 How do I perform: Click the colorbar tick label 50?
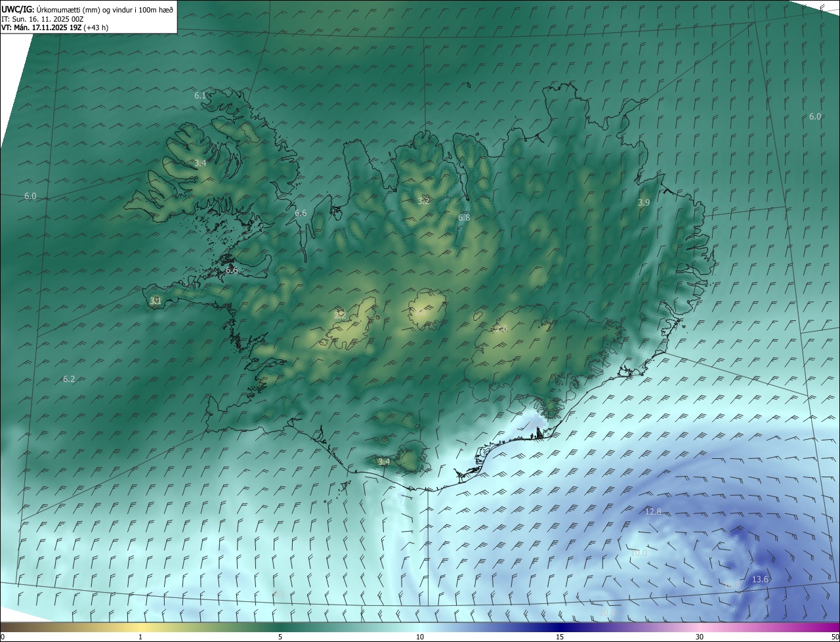(x=835, y=637)
